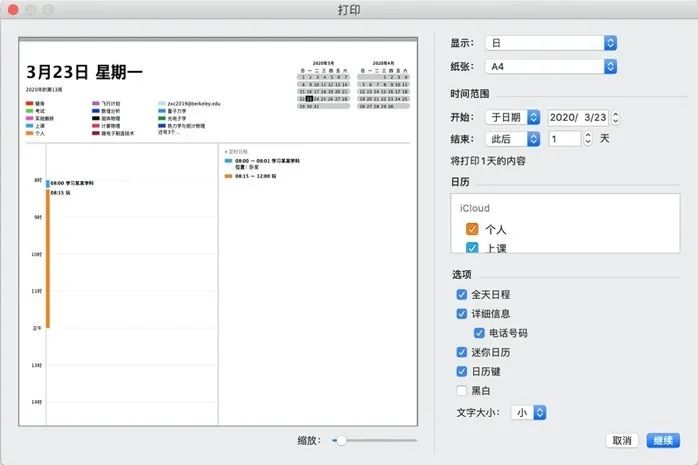Disable the 电话号码 checkbox
Image resolution: width=698 pixels, height=465 pixels.
(479, 333)
